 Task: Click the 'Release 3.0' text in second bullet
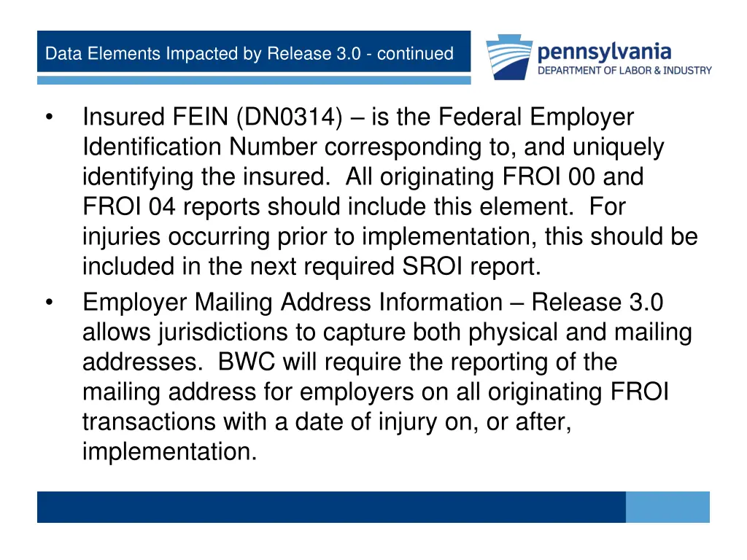pos(597,302)
